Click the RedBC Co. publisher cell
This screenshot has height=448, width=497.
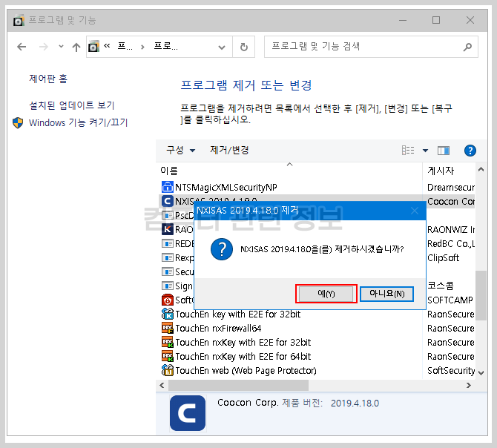451,243
